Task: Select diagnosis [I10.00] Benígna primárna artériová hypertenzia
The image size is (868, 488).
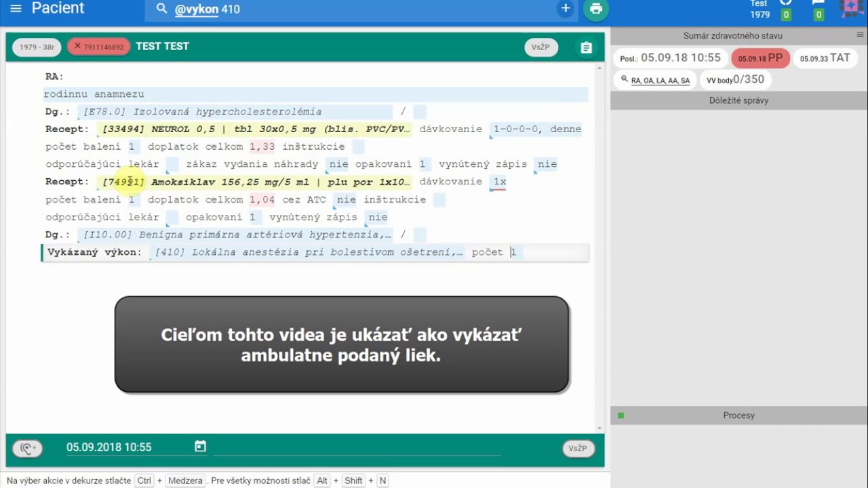Action: pos(237,235)
